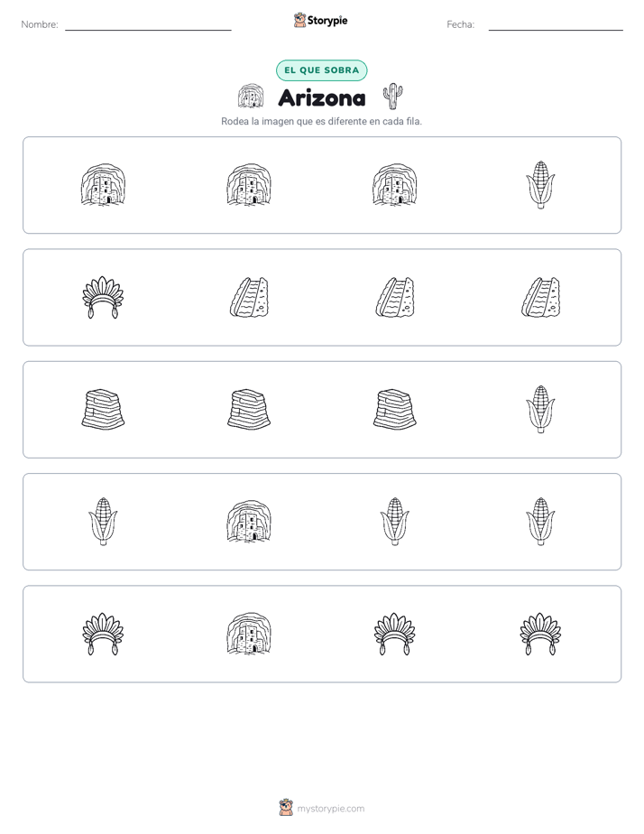The width and height of the screenshot is (644, 834).
Task: Click the cliff dwelling in the fourth row
Action: (x=249, y=522)
